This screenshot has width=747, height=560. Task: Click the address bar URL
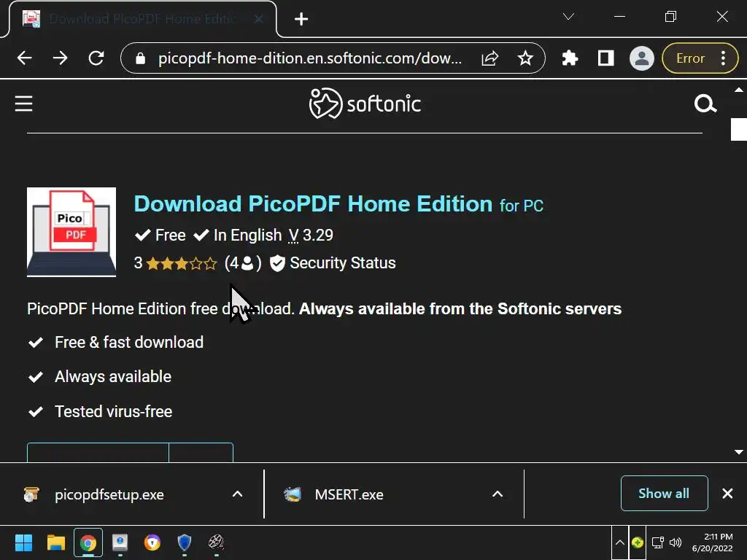309,58
